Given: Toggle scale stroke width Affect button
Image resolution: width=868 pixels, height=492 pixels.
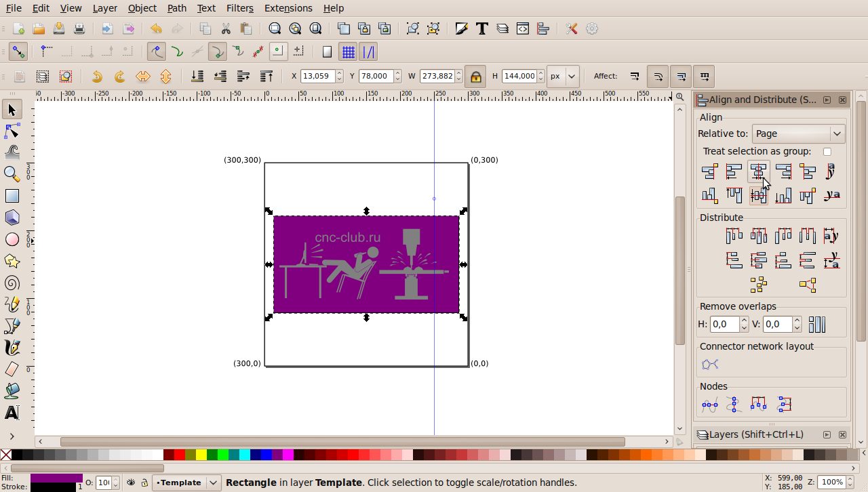Looking at the screenshot, I should click(635, 77).
